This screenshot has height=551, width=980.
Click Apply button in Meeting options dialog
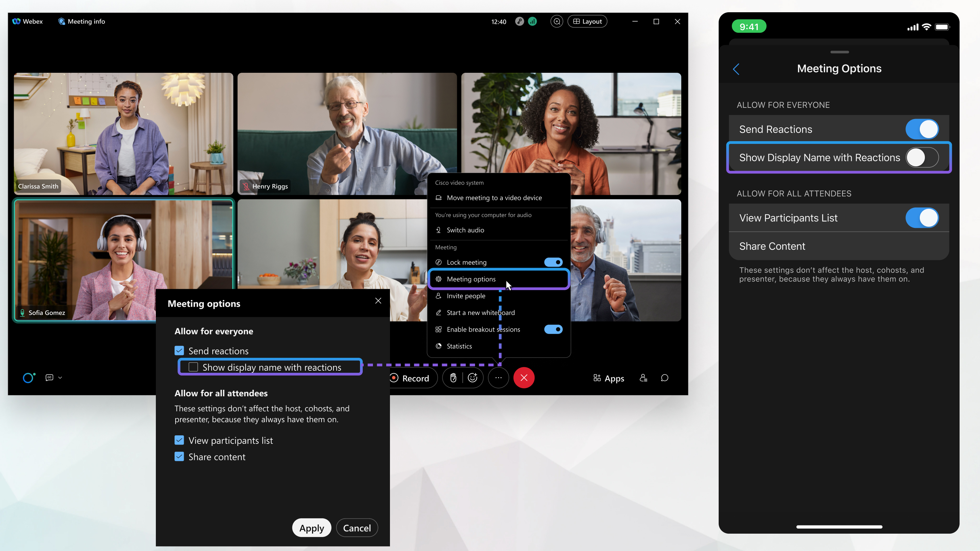coord(311,528)
